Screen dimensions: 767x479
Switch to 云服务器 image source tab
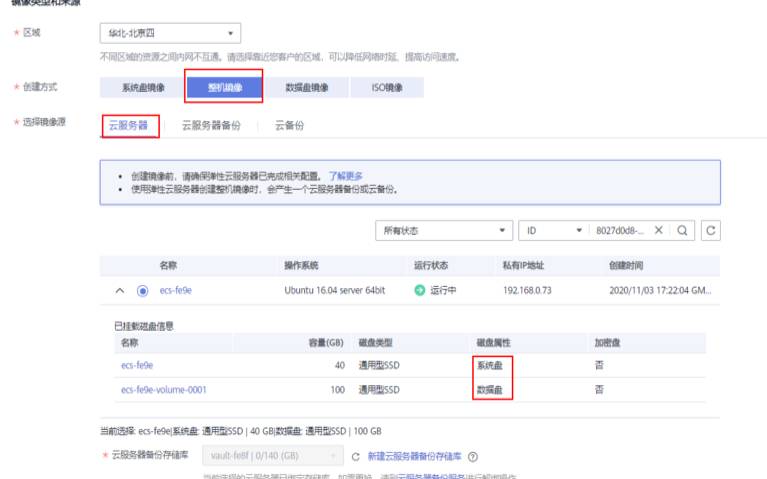[128, 125]
